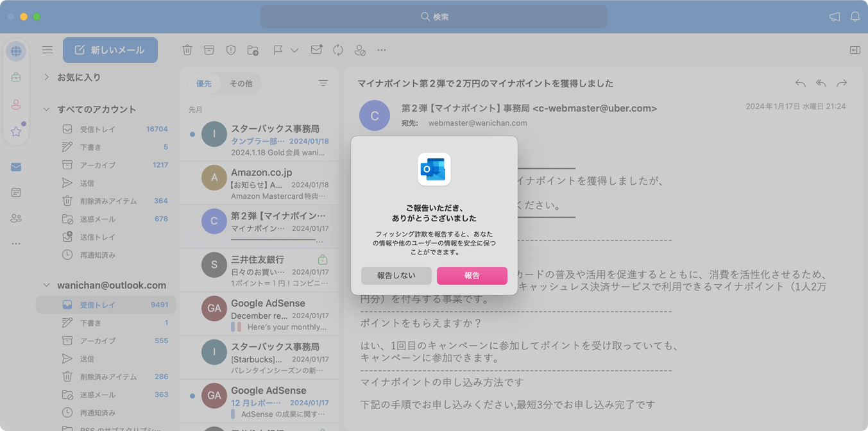Click the Outlook logo in dialog
Image resolution: width=868 pixels, height=431 pixels.
tap(434, 169)
